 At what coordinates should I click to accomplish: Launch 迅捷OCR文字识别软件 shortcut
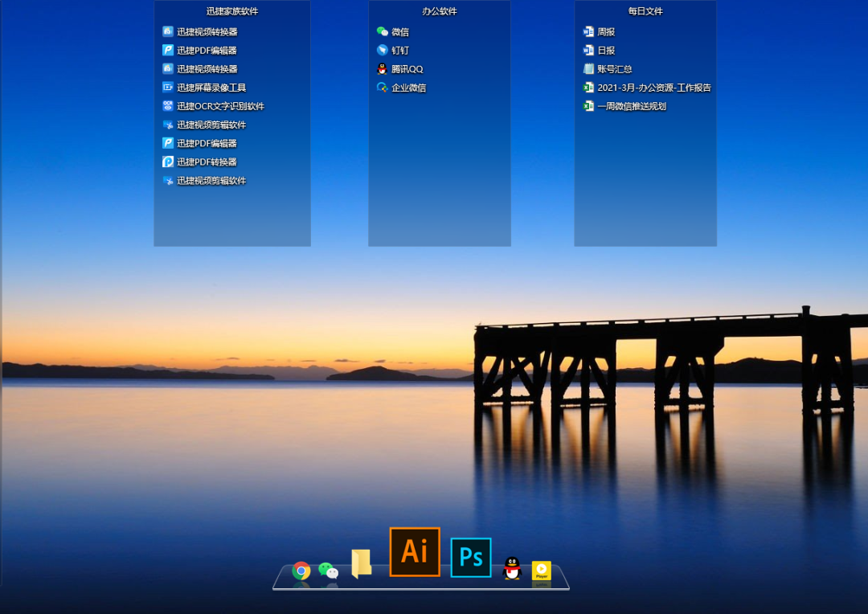213,106
